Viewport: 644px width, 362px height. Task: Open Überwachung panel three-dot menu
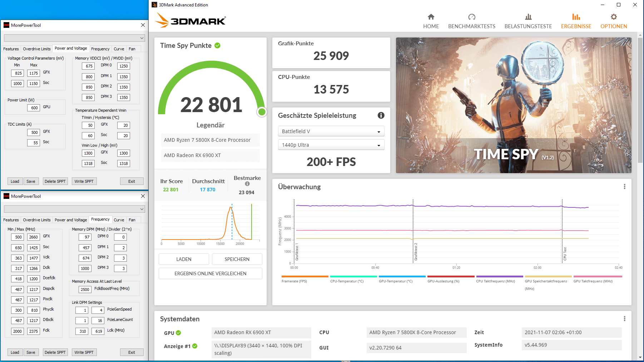pyautogui.click(x=624, y=187)
